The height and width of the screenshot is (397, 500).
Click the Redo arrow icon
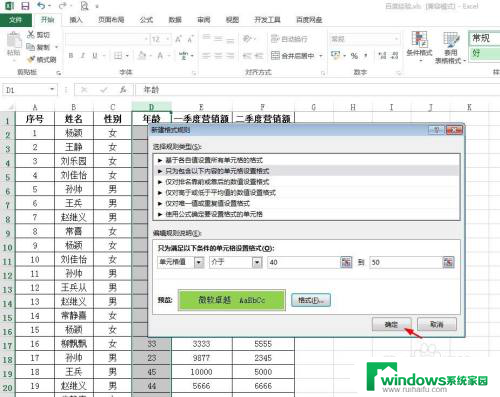62,6
